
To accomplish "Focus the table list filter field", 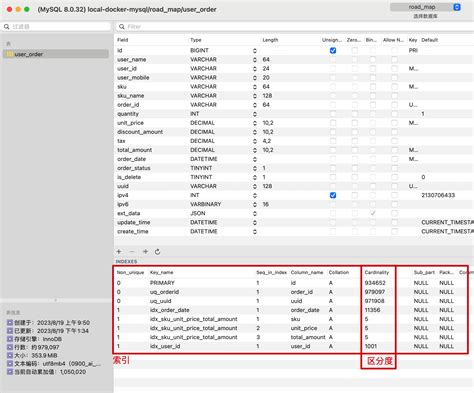I will click(56, 27).
